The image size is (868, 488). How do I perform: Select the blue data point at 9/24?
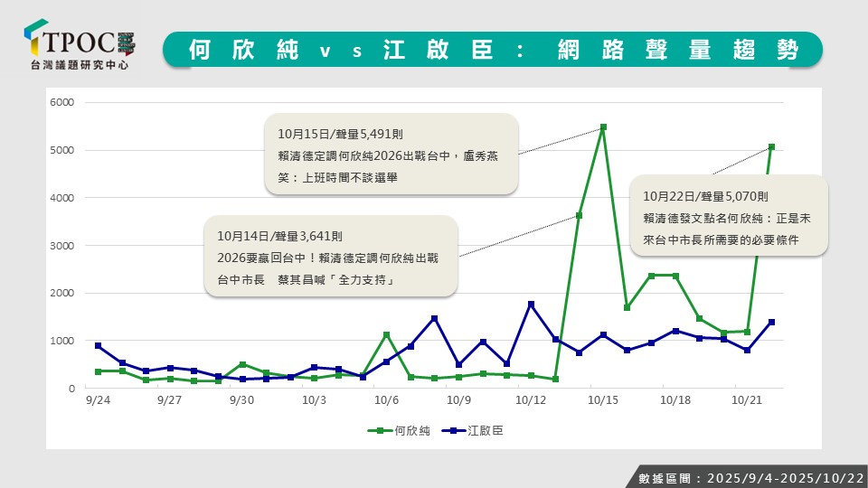pyautogui.click(x=98, y=346)
